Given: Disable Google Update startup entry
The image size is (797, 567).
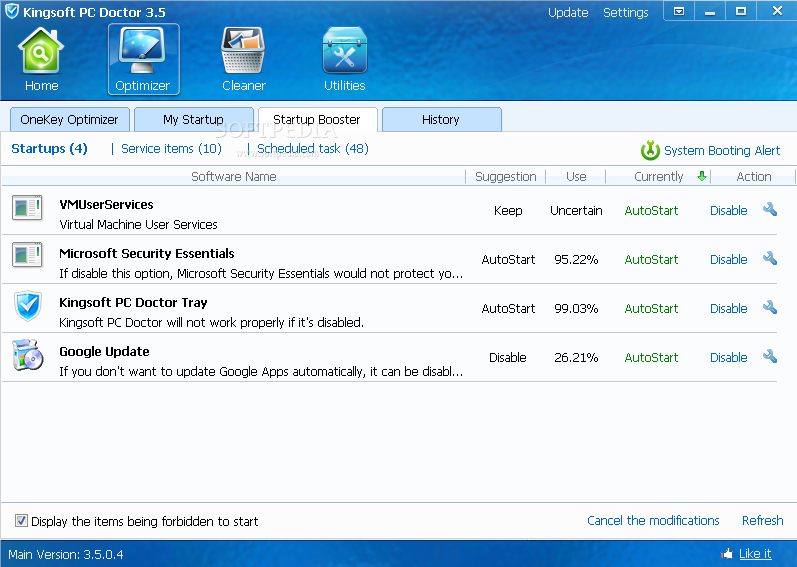Looking at the screenshot, I should (728, 358).
